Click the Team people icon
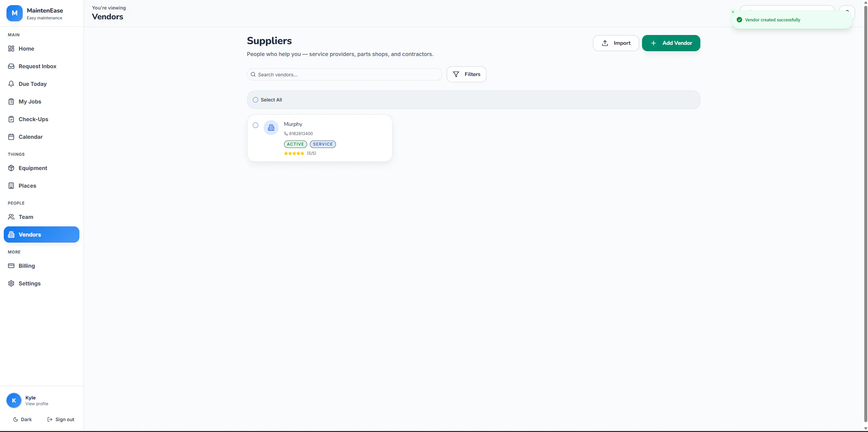868x432 pixels. [11, 217]
